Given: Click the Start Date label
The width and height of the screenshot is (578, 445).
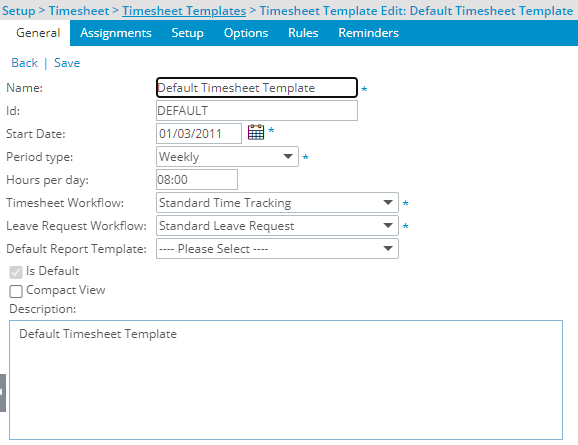Looking at the screenshot, I should (36, 134).
